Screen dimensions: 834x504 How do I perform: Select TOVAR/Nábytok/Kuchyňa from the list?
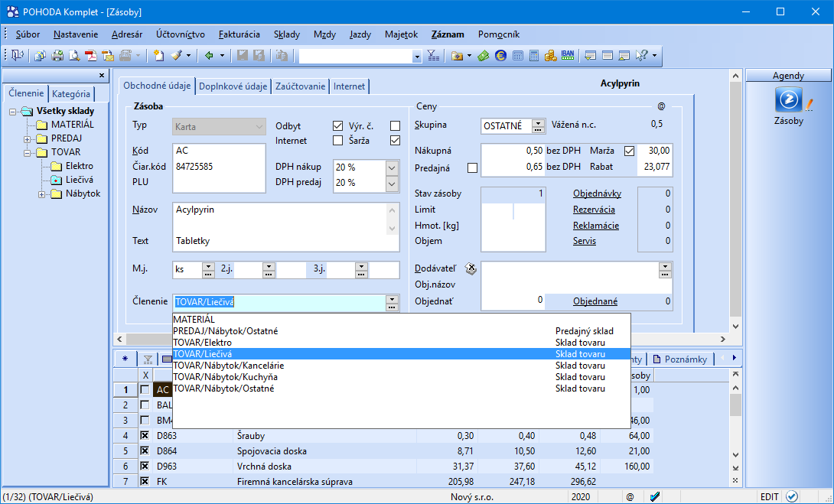click(225, 377)
